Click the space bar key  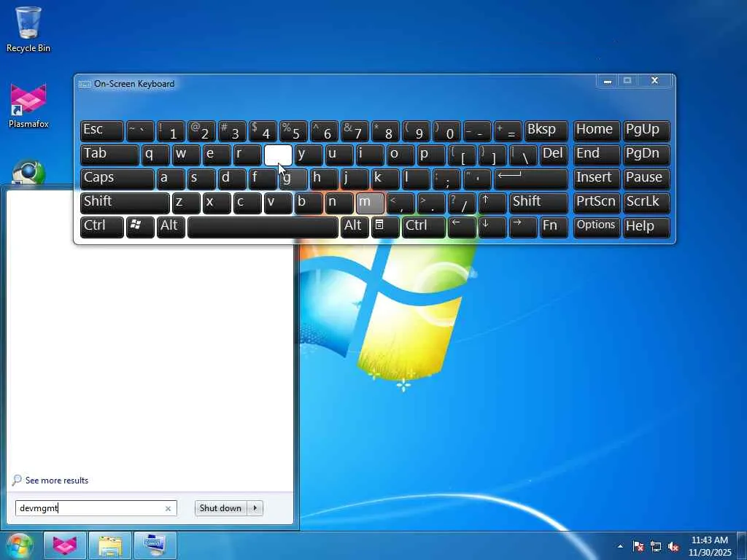click(263, 227)
